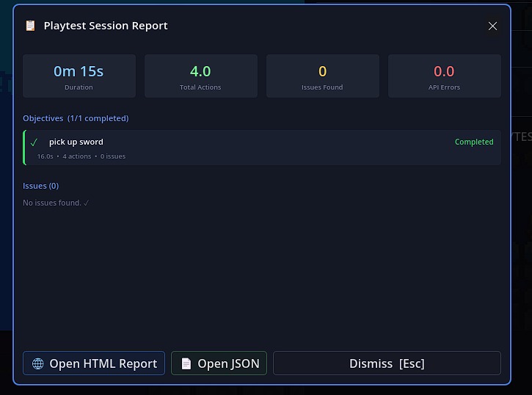
Task: Click the globe icon on Open HTML Report
Action: (37, 363)
